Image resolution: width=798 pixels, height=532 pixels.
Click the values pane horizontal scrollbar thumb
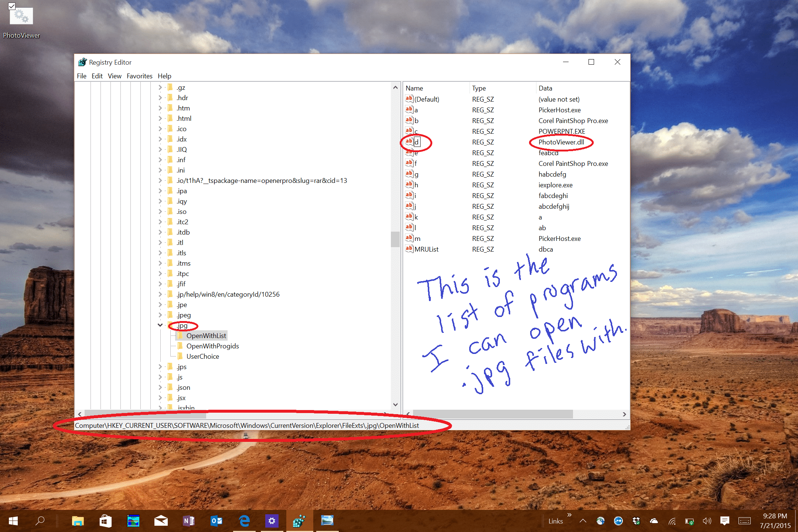[x=493, y=414]
